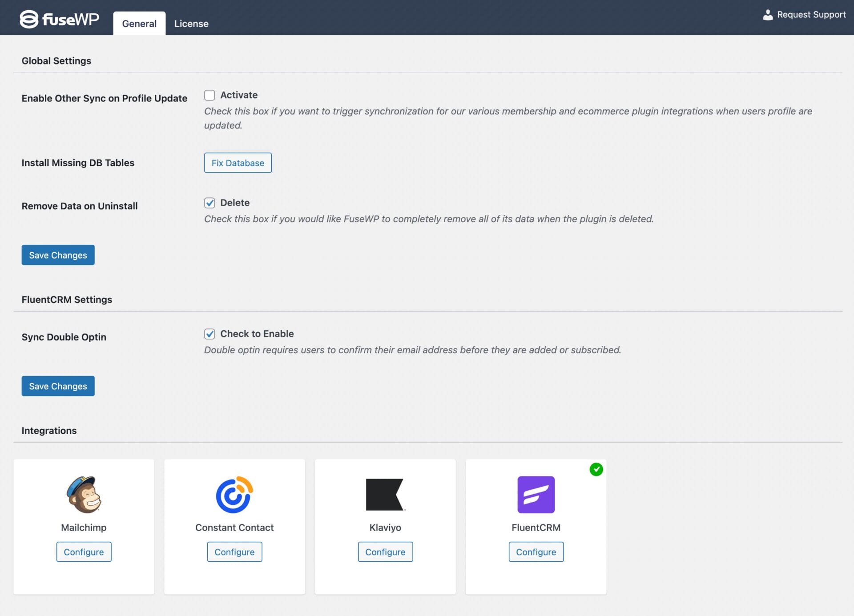Save the FluentCRM Settings changes
The width and height of the screenshot is (854, 616).
(x=58, y=386)
